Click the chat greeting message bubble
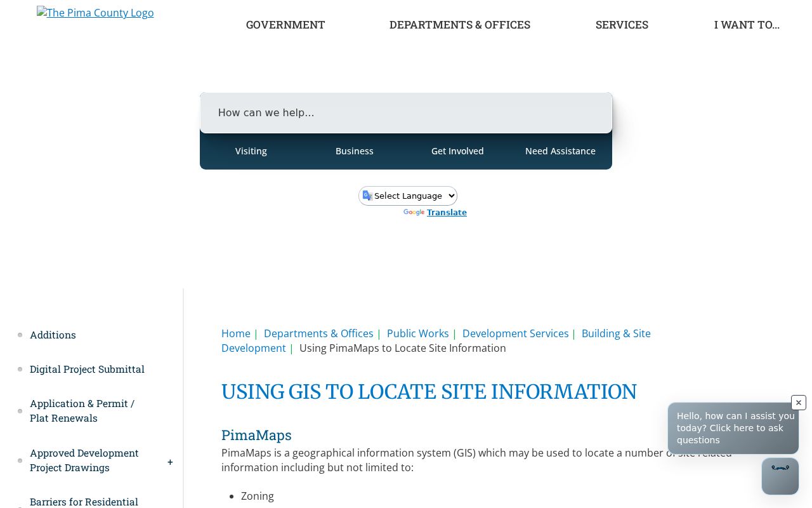This screenshot has height=508, width=812. pyautogui.click(x=733, y=428)
